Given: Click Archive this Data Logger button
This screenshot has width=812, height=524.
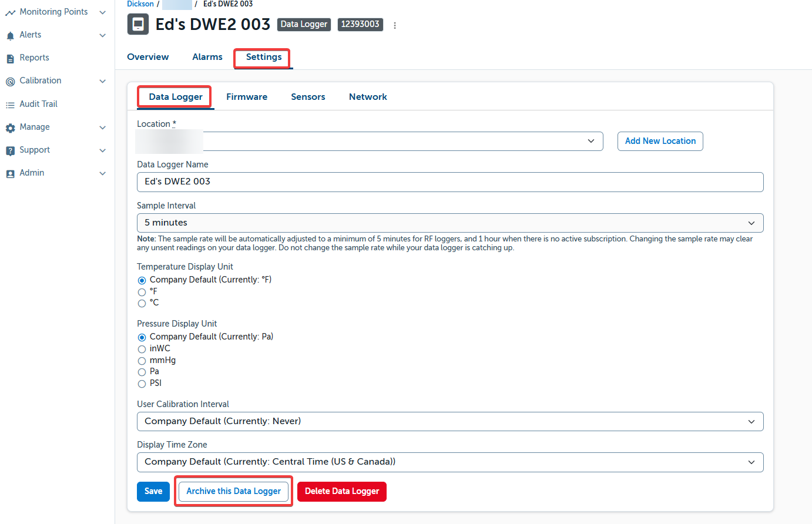Looking at the screenshot, I should click(233, 491).
